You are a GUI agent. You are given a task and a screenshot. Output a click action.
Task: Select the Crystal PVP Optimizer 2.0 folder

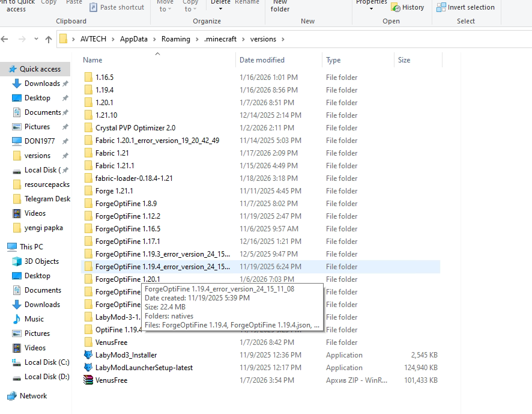tap(135, 128)
